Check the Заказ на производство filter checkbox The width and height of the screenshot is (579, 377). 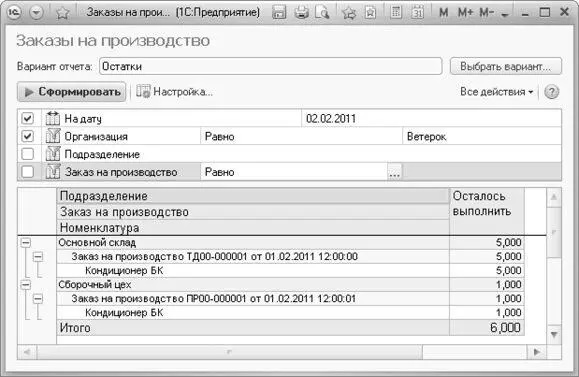tap(27, 172)
